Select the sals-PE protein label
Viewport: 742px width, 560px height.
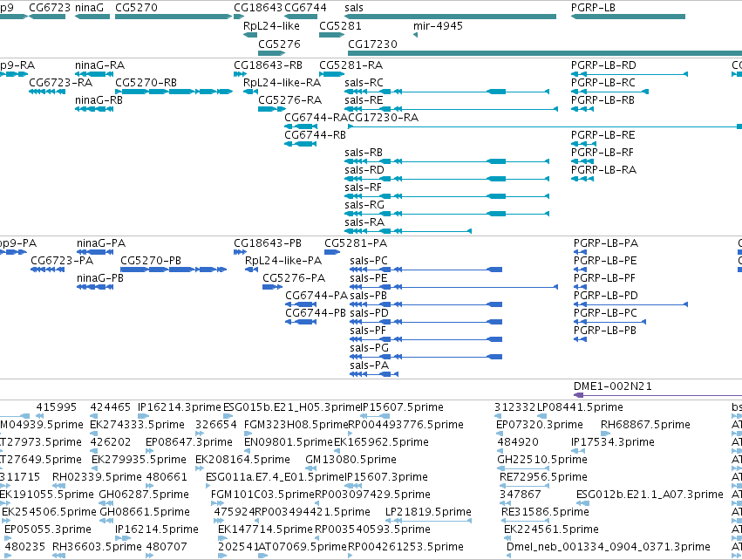(x=369, y=278)
